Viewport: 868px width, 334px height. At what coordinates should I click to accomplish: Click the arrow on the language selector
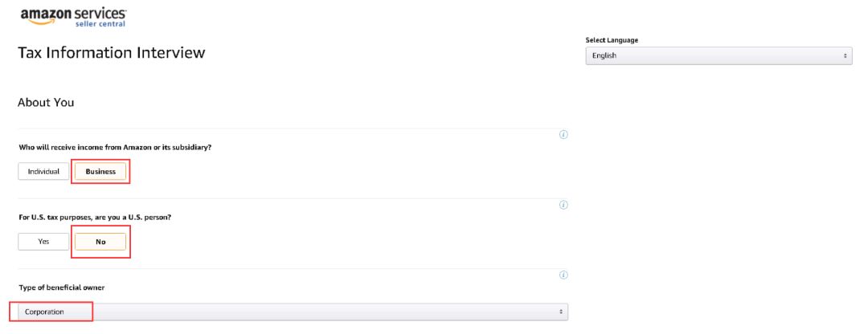tap(845, 55)
